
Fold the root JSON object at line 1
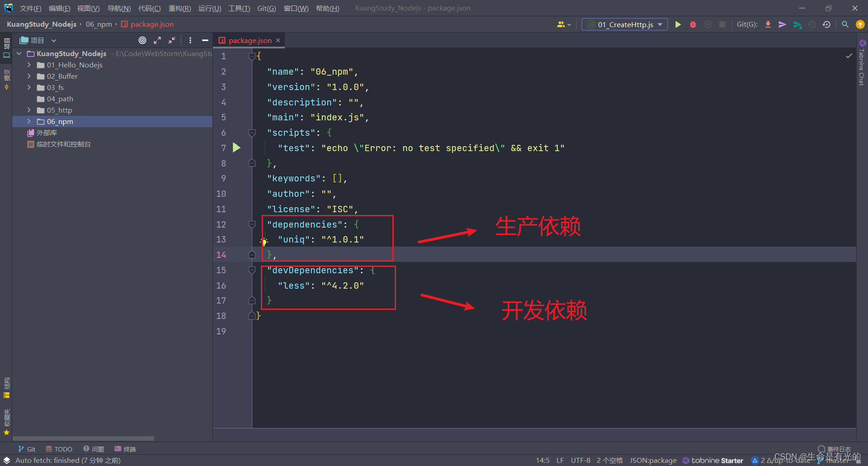pyautogui.click(x=252, y=56)
